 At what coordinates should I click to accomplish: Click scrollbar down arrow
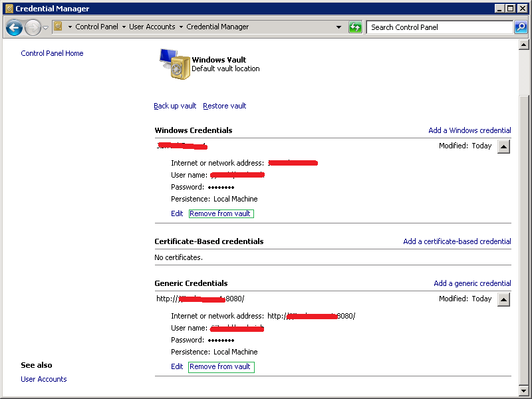point(524,390)
